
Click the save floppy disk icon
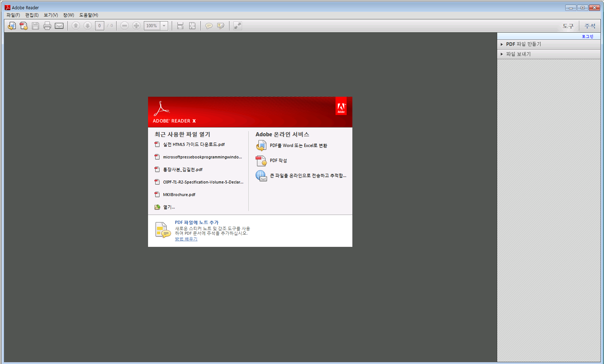(35, 26)
